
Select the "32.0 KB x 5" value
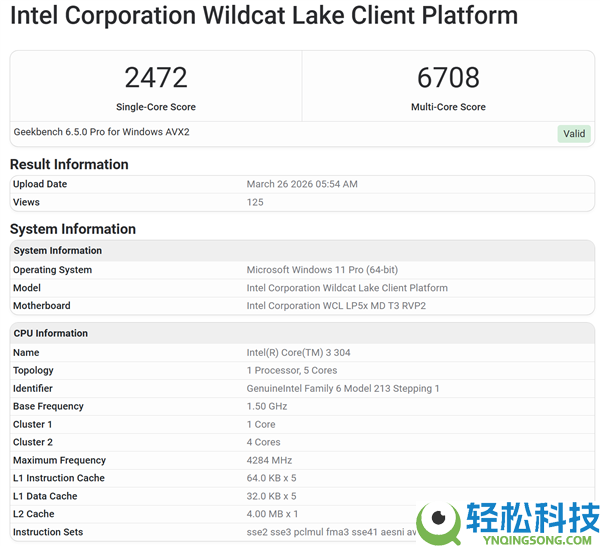click(271, 496)
